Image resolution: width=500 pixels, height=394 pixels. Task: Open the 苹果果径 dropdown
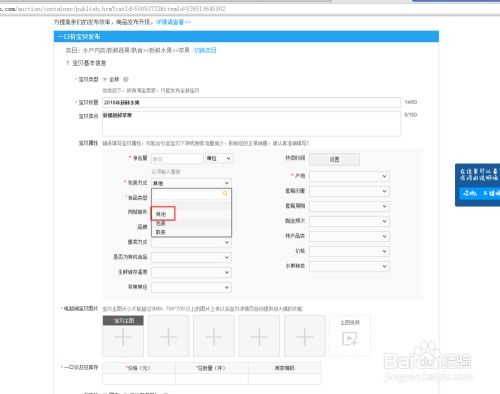191,287
